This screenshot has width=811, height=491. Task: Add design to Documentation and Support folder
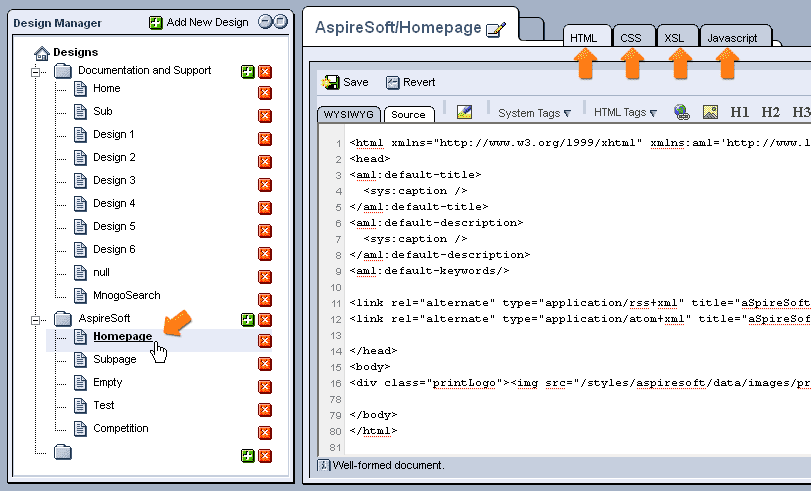pyautogui.click(x=247, y=72)
